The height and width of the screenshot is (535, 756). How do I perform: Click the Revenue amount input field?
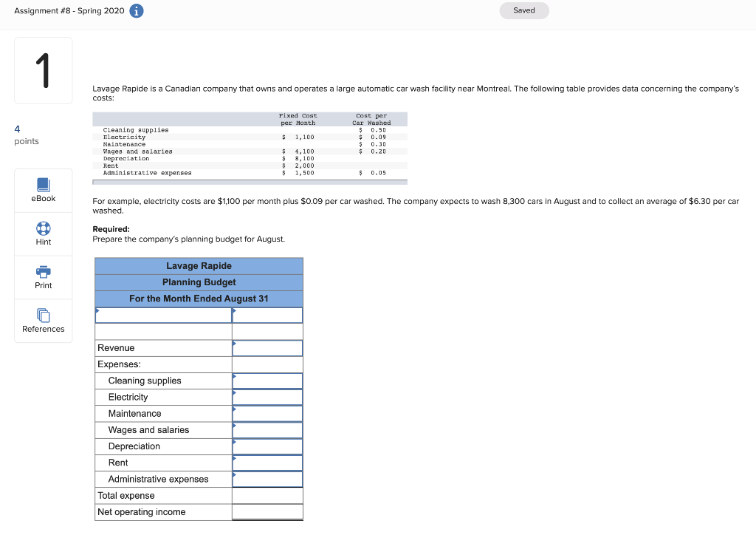pyautogui.click(x=267, y=347)
